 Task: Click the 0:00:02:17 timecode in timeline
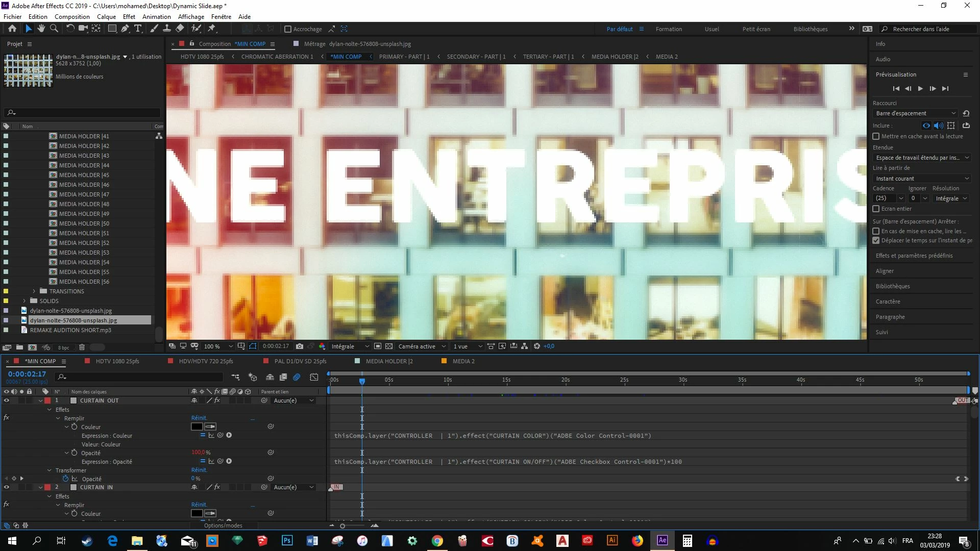pos(27,374)
